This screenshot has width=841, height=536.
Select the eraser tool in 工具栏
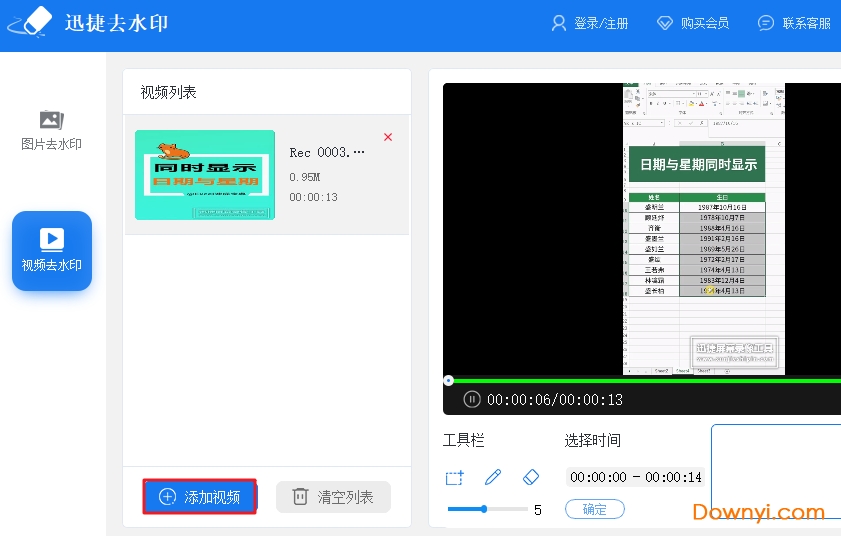pyautogui.click(x=531, y=478)
